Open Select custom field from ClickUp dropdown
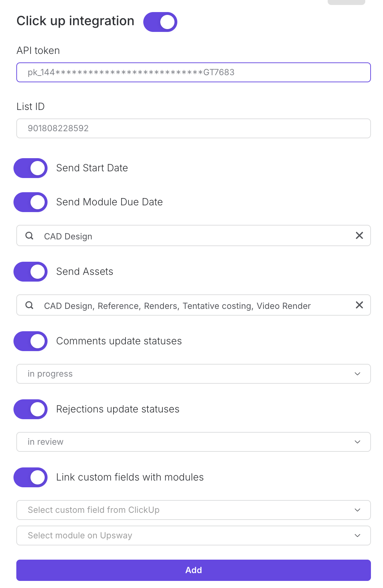 coord(193,510)
